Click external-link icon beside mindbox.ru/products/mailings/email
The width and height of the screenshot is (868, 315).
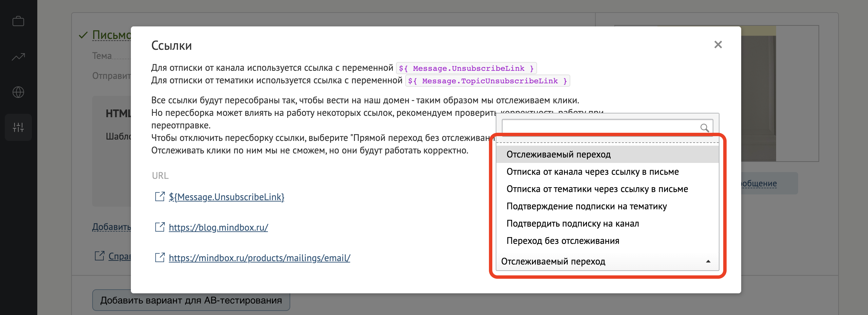pyautogui.click(x=160, y=258)
